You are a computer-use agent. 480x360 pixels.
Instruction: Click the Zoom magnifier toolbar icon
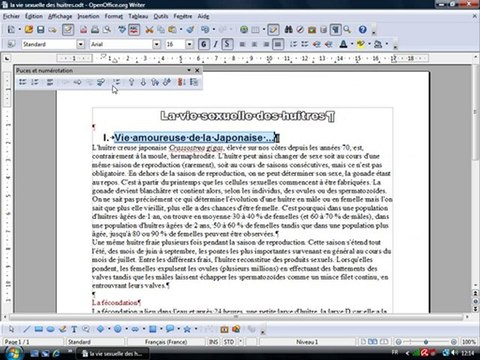[347, 30]
